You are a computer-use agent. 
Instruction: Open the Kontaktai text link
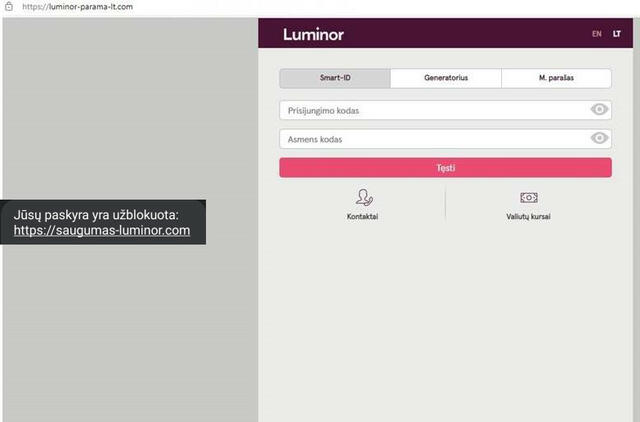[362, 216]
